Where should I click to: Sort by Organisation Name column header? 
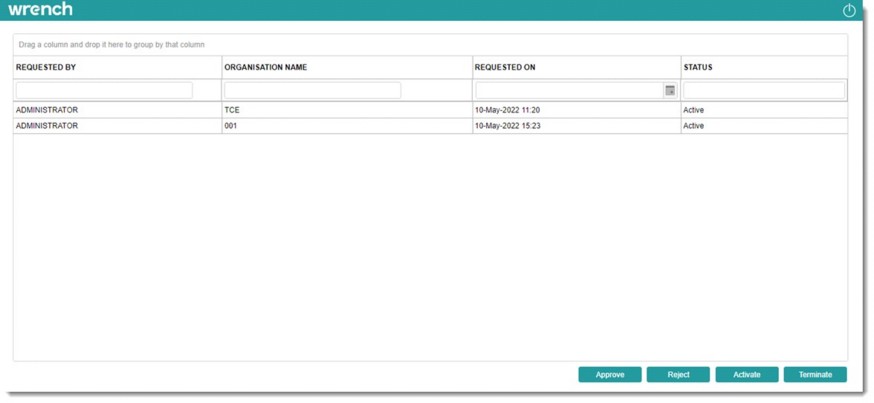tap(265, 68)
